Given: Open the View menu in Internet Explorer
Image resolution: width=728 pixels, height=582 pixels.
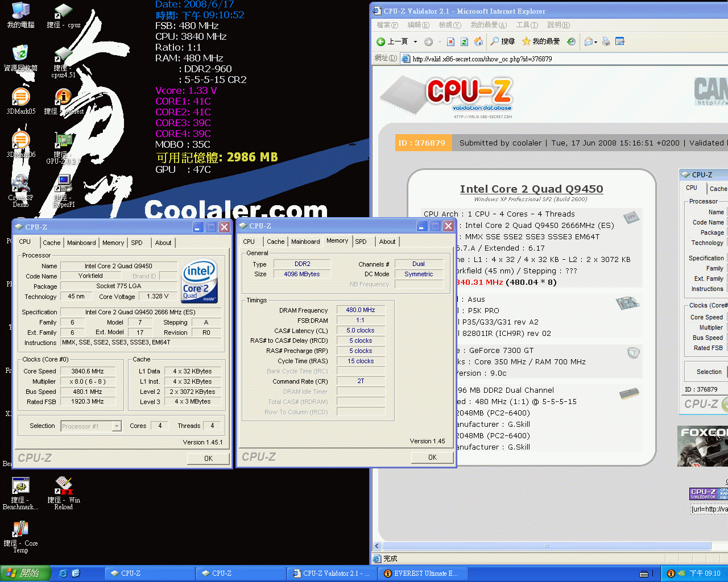Looking at the screenshot, I should (x=449, y=25).
